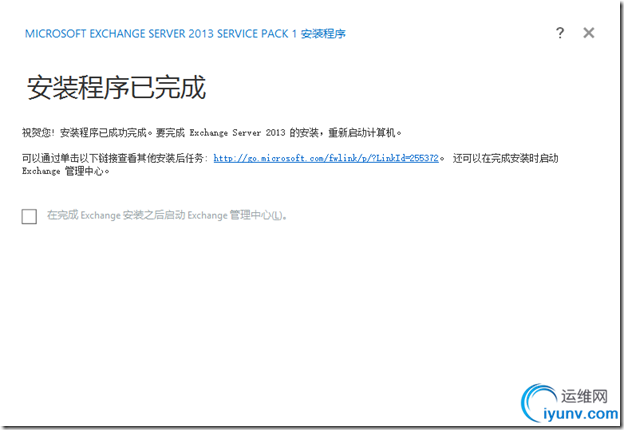This screenshot has height=430, width=624.
Task: Click the label 在完成 Exchange 安装之后启动 Exchange 管理中心
Action: (167, 215)
